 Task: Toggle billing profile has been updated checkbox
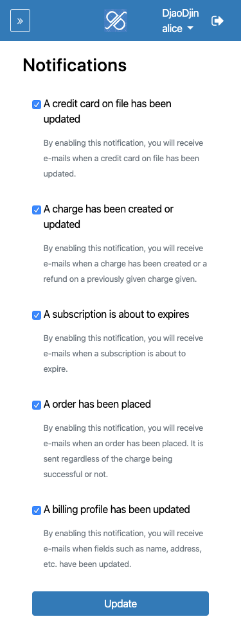tap(37, 510)
